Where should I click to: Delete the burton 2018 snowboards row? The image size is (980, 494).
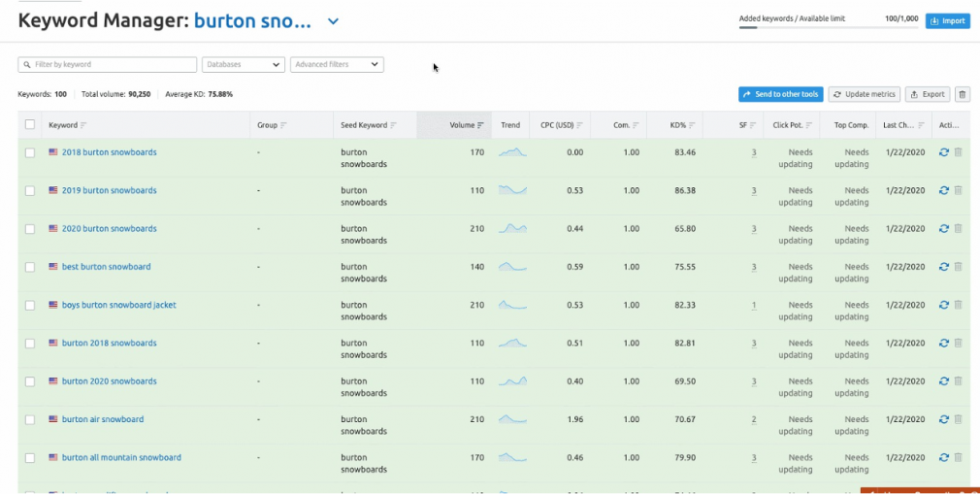(x=958, y=343)
